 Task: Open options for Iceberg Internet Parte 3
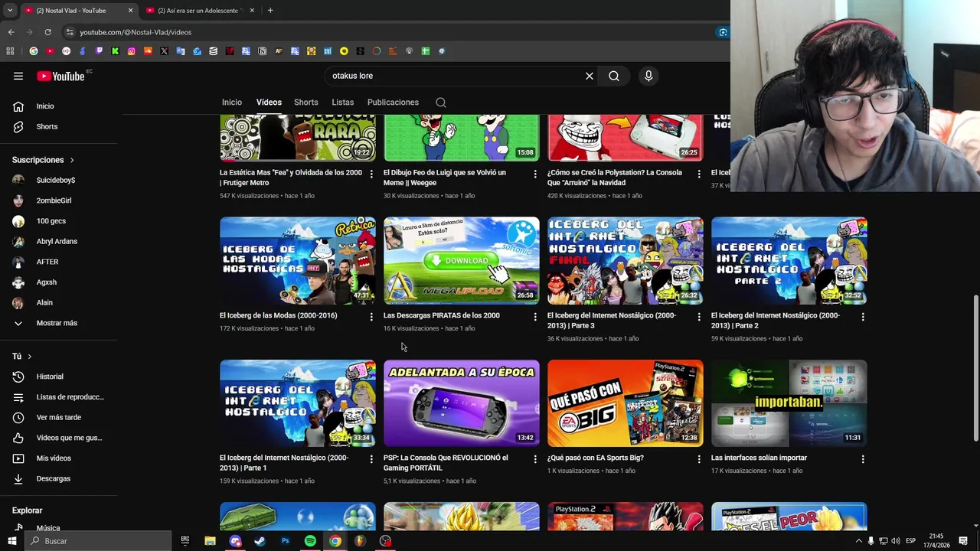tap(699, 317)
